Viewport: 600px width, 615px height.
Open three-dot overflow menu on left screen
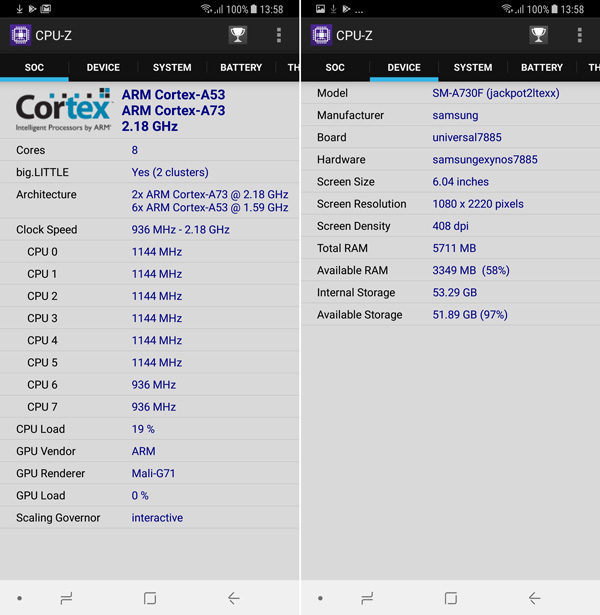click(278, 35)
